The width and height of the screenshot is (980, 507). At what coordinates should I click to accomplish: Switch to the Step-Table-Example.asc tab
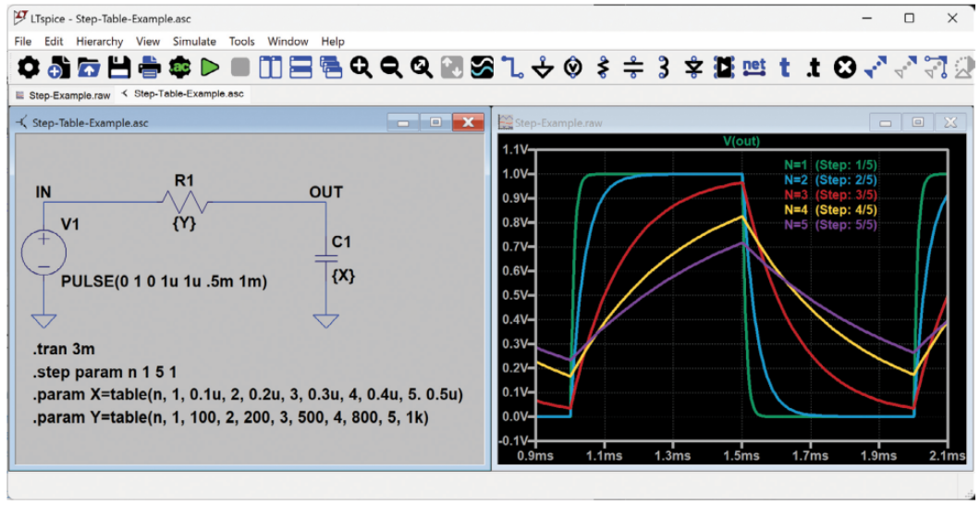[183, 94]
